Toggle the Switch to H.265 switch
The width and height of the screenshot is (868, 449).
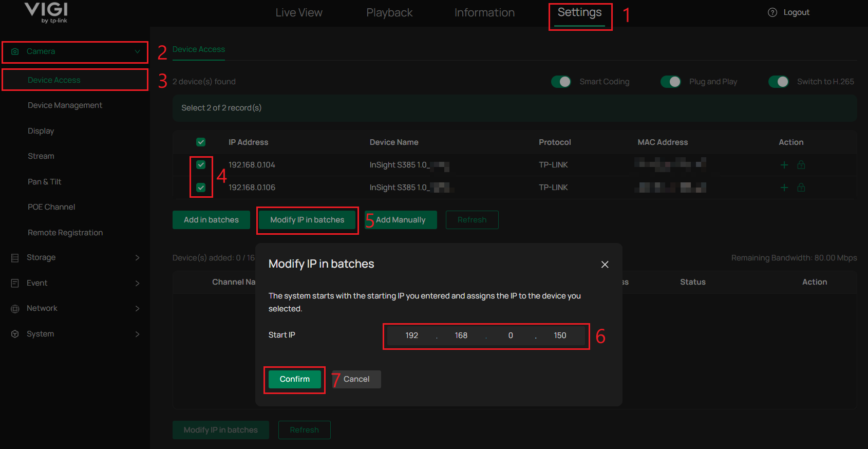(x=779, y=82)
